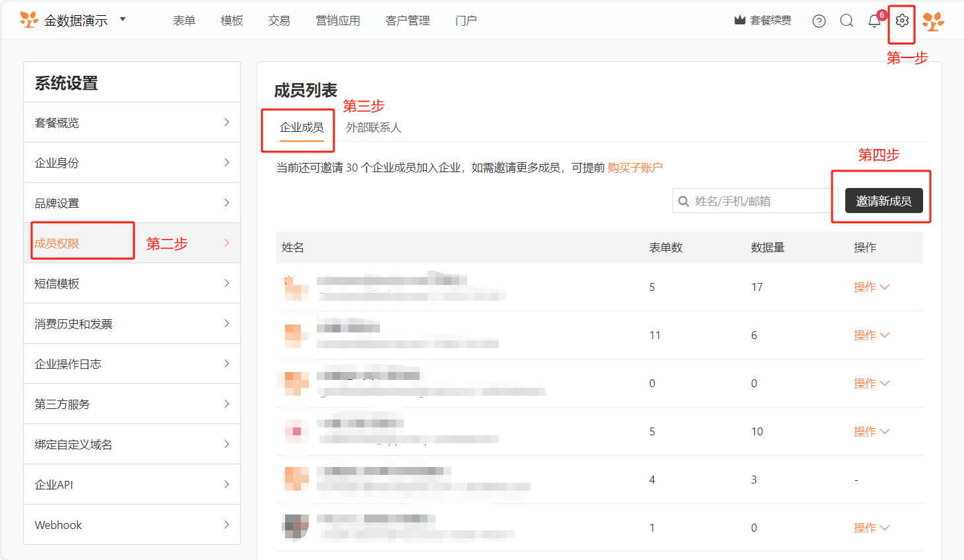Expand 操作 dropdown for row with 0 forms

(871, 383)
